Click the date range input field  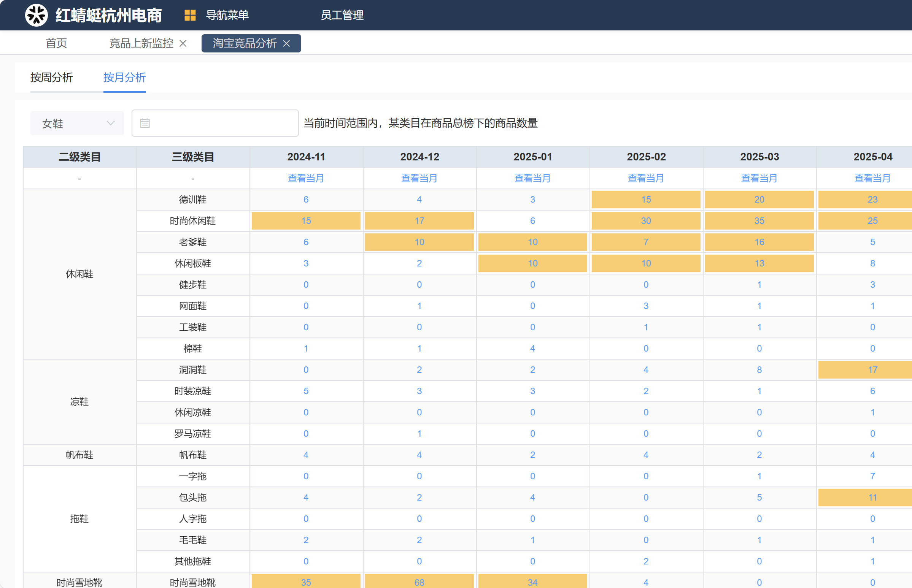[x=215, y=123]
